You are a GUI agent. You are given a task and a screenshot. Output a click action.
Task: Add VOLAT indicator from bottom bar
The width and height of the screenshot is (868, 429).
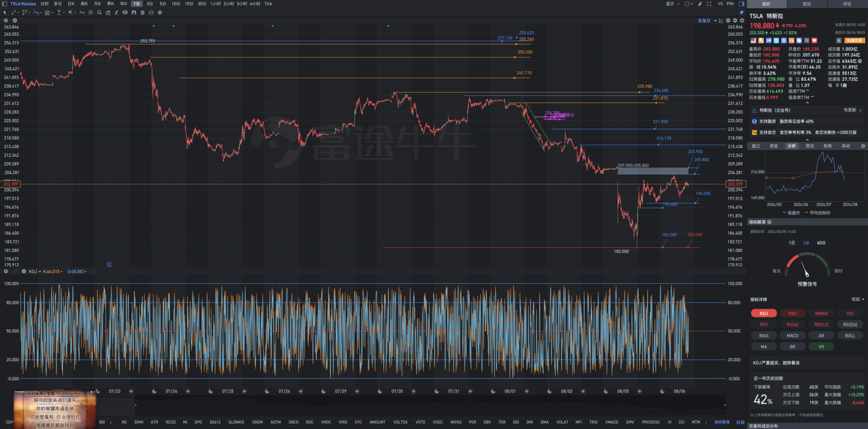tap(563, 422)
